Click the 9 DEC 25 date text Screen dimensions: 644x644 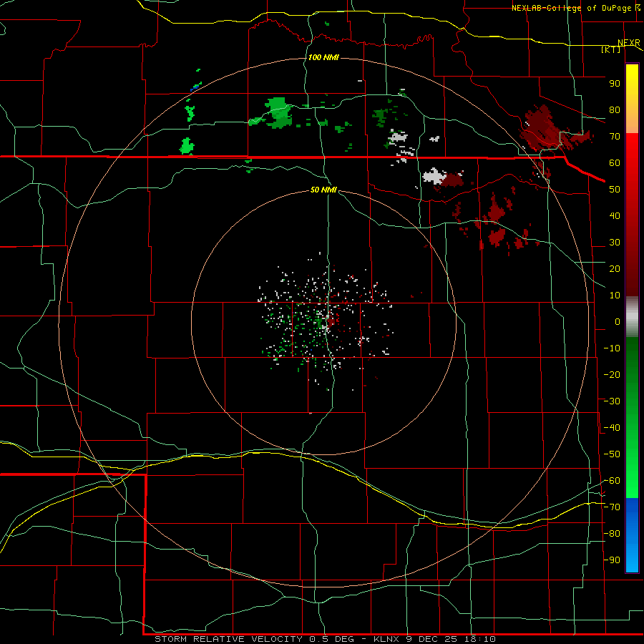coord(433,639)
